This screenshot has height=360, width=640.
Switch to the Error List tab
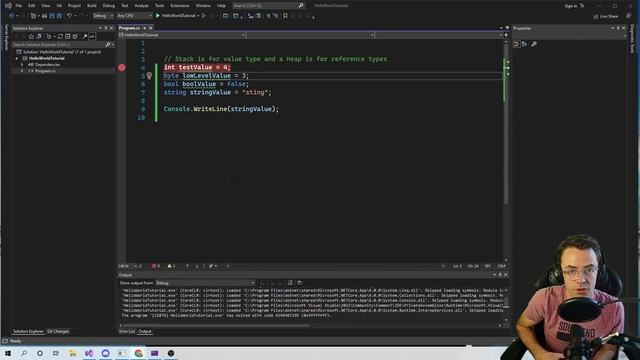click(127, 331)
